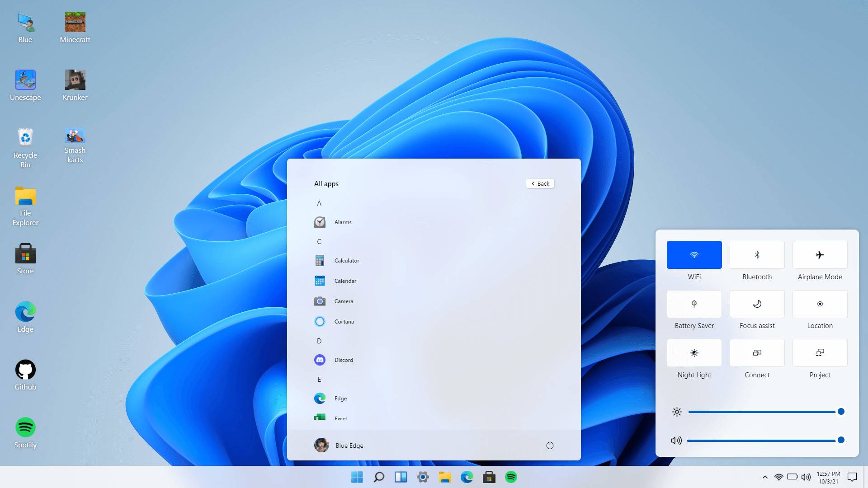Click the power button near Blue Edge
This screenshot has height=488, width=868.
[549, 445]
